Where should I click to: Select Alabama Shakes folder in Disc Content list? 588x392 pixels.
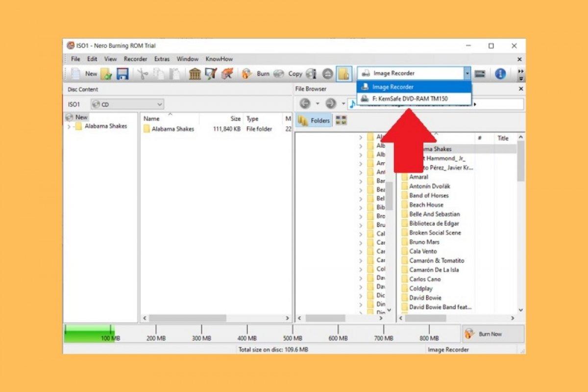(x=169, y=129)
